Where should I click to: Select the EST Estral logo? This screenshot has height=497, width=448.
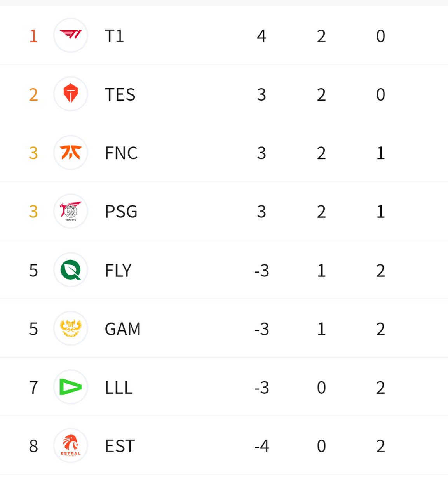click(71, 446)
